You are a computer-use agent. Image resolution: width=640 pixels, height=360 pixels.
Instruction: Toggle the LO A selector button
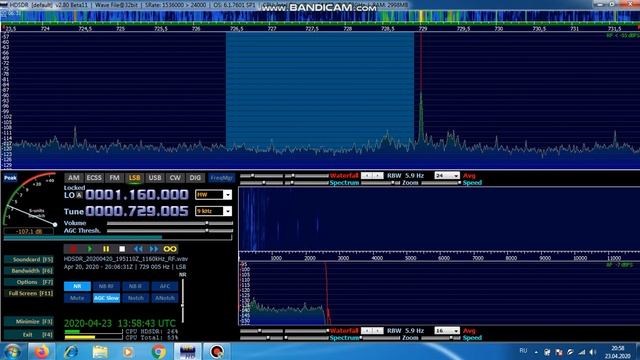tap(79, 196)
